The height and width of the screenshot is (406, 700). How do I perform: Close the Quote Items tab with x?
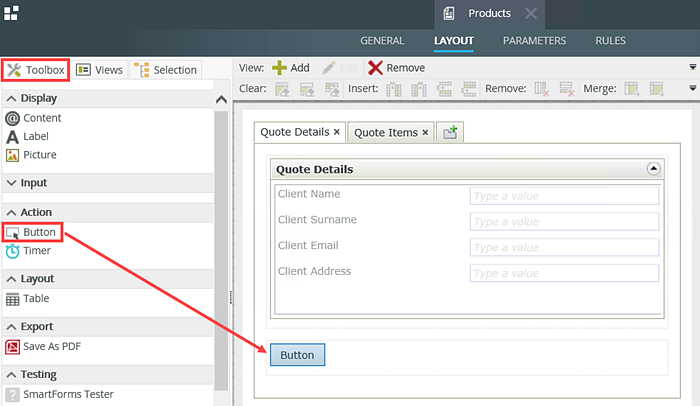tap(425, 132)
